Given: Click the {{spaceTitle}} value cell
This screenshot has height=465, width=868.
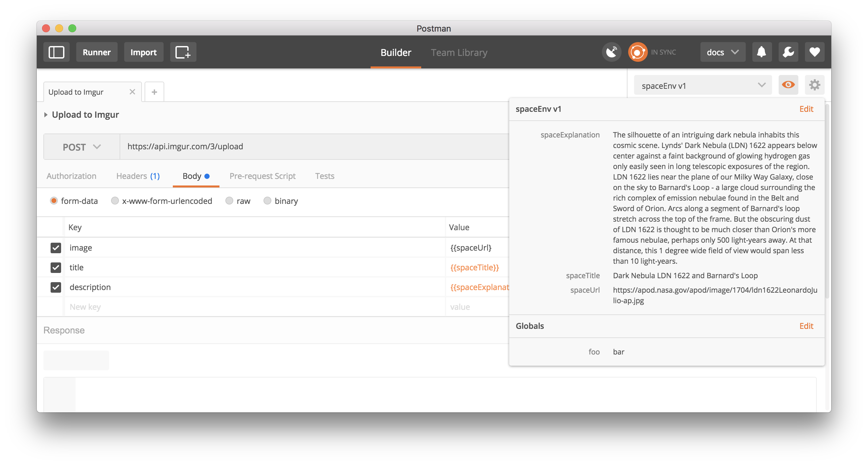Looking at the screenshot, I should (x=477, y=267).
